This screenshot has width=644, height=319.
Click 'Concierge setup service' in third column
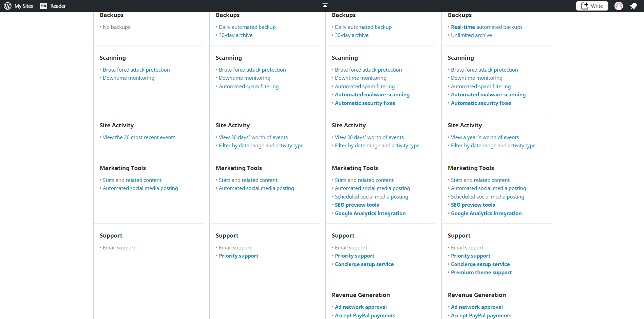point(364,264)
